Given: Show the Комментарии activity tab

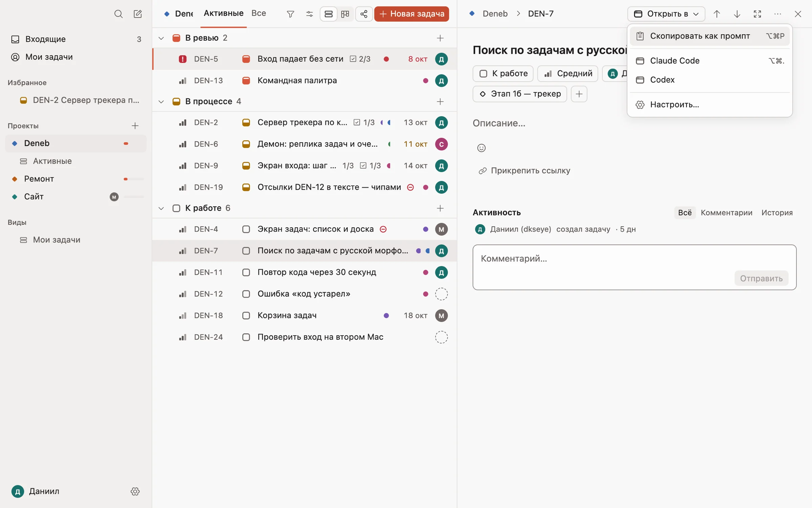Looking at the screenshot, I should coord(726,213).
